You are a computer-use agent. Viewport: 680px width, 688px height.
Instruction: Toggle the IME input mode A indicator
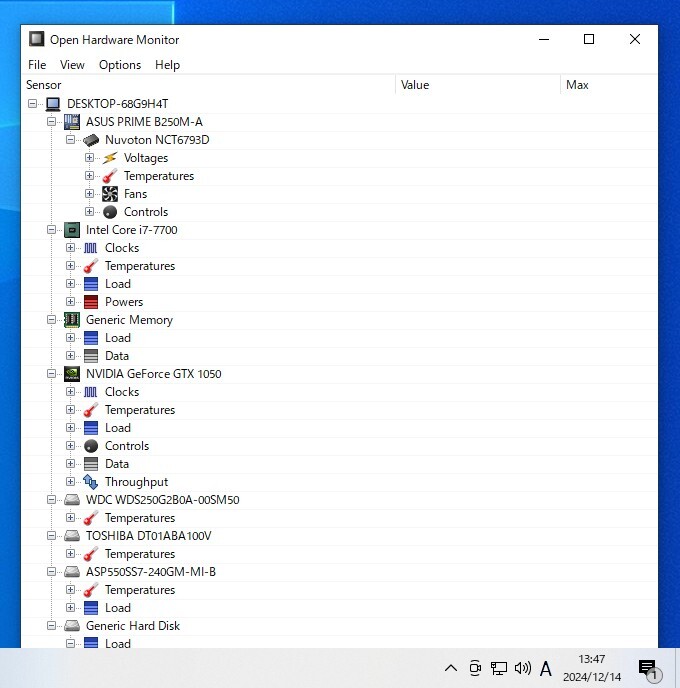pyautogui.click(x=546, y=669)
